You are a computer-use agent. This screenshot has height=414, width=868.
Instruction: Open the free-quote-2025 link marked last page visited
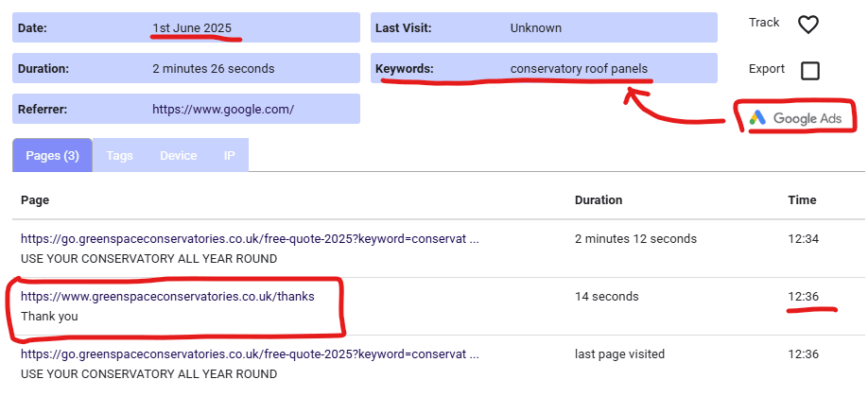[251, 354]
